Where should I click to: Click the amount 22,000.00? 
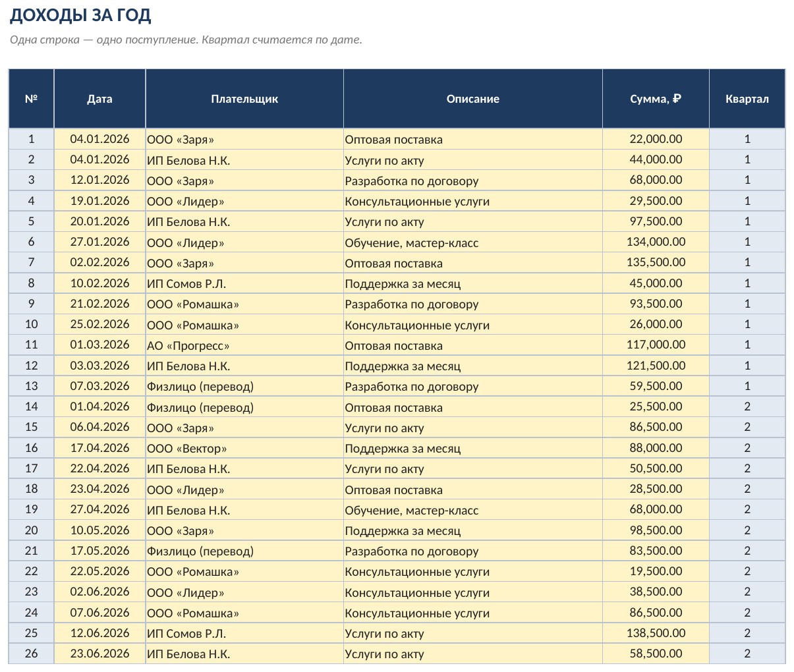click(656, 139)
